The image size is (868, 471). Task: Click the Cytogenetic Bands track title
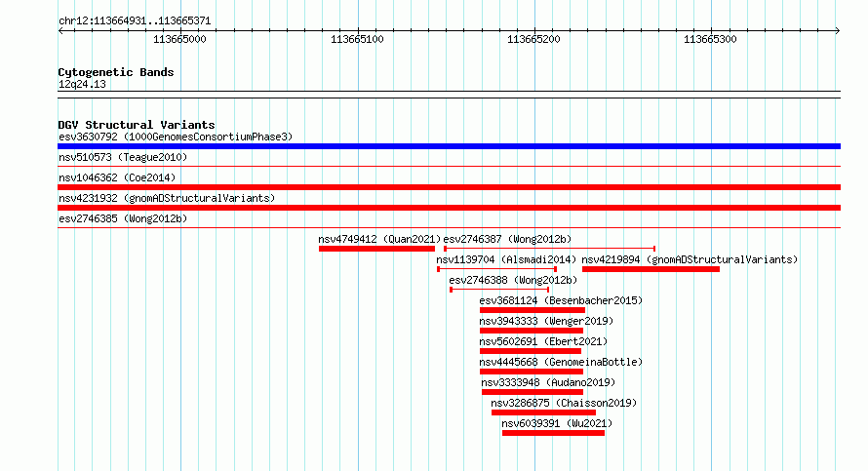pos(116,72)
